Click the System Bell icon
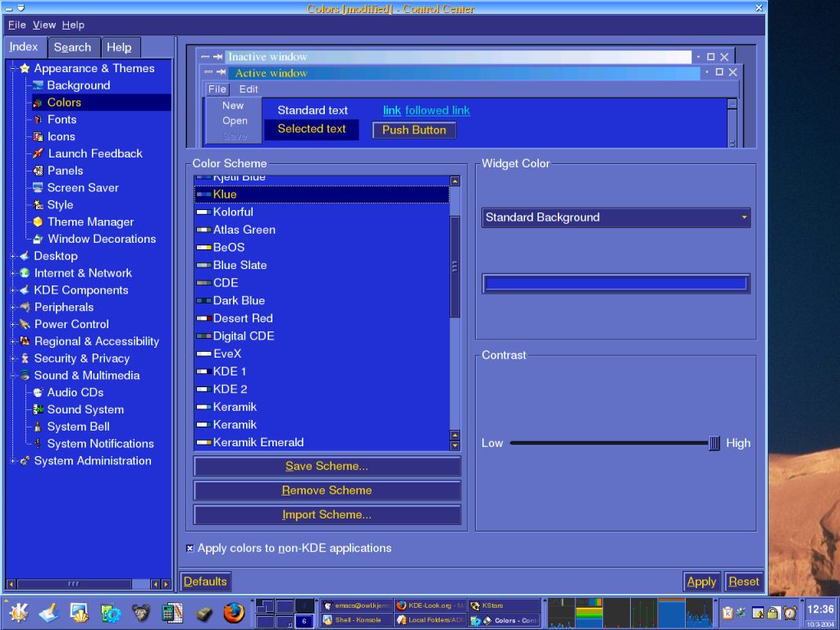Viewport: 840px width, 630px height. (38, 427)
